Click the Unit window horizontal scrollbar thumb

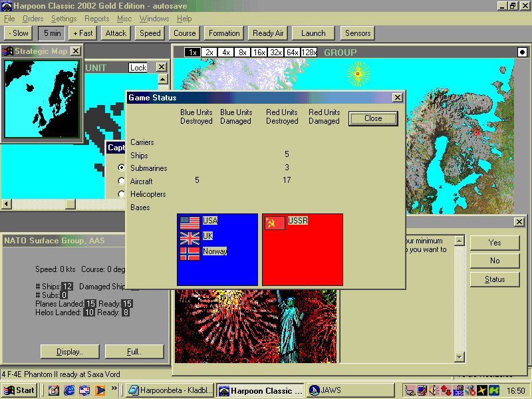click(70, 204)
